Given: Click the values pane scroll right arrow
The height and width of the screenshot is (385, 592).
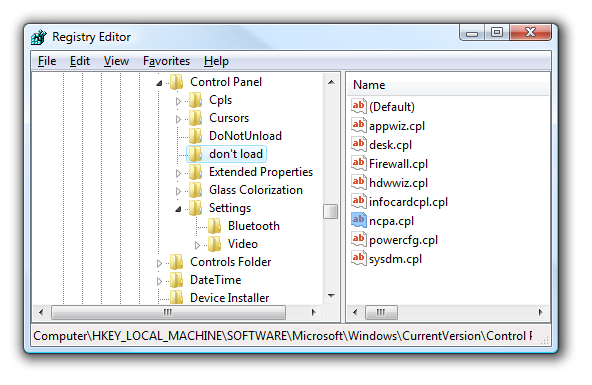Looking at the screenshot, I should [541, 313].
